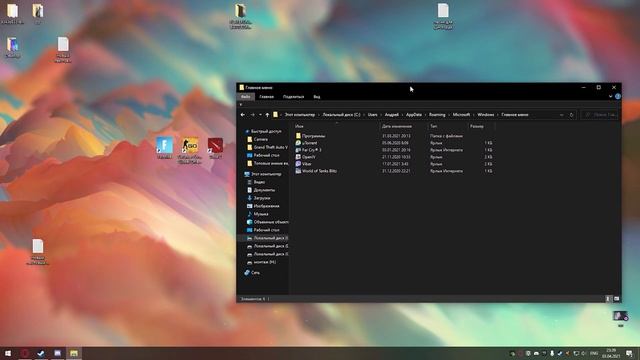
Task: Sort by the Тип column header
Action: pyautogui.click(x=433, y=127)
